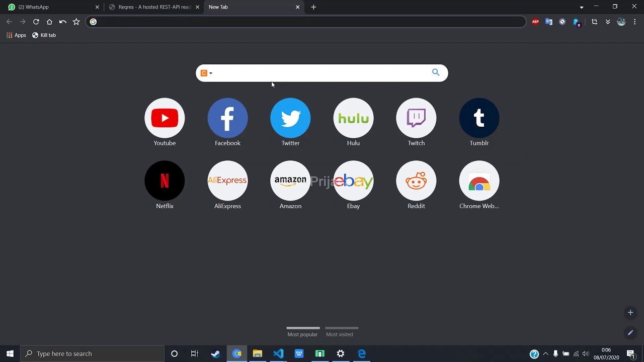
Task: Open the Chrome Web Store tile
Action: 479,185
